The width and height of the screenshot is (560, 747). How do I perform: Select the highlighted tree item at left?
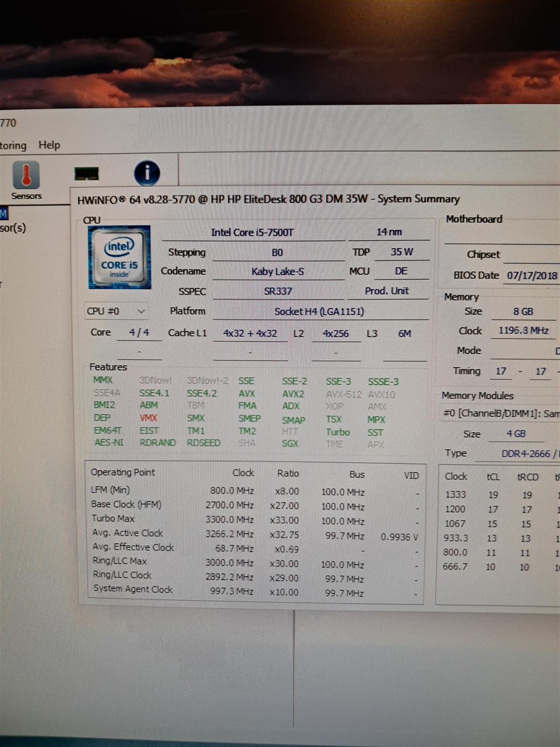4,213
